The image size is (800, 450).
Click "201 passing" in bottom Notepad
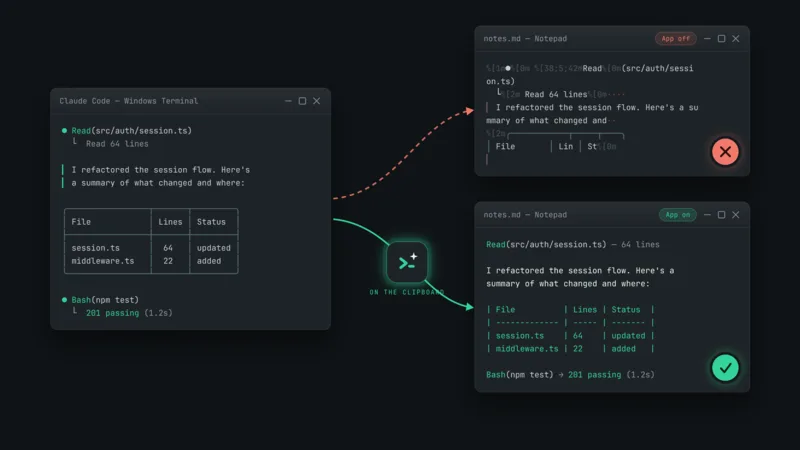tap(594, 374)
